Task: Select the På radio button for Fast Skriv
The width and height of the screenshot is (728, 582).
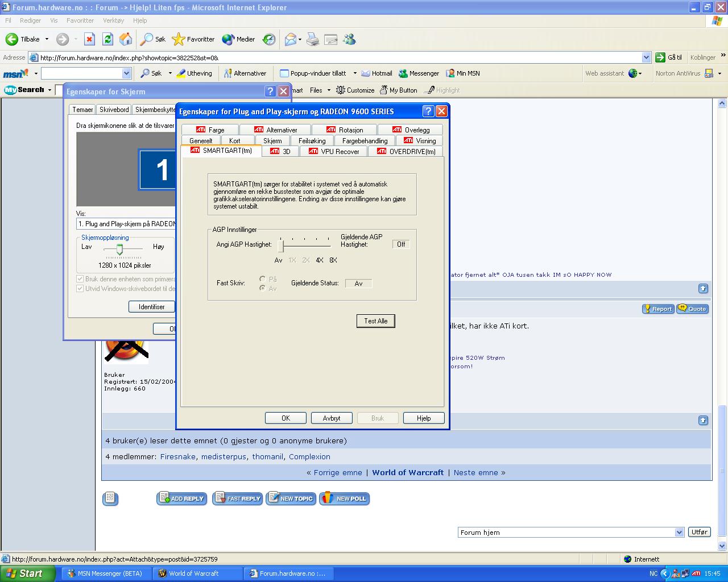Action: pos(262,279)
